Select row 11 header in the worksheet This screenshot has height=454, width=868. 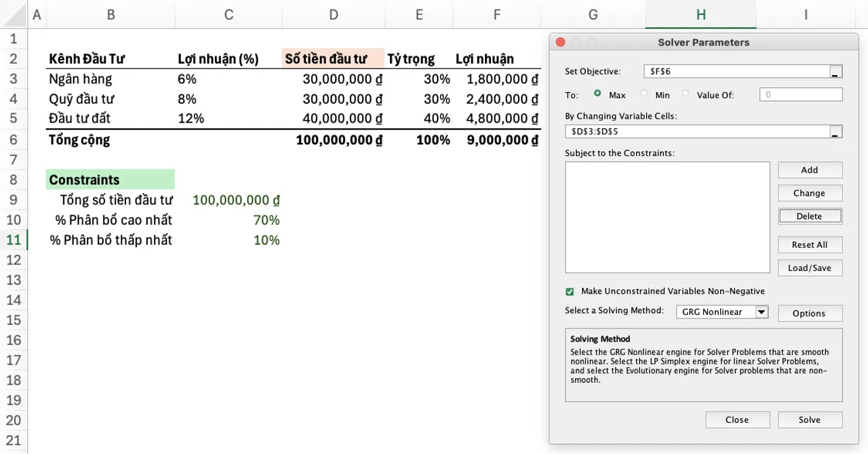[14, 239]
